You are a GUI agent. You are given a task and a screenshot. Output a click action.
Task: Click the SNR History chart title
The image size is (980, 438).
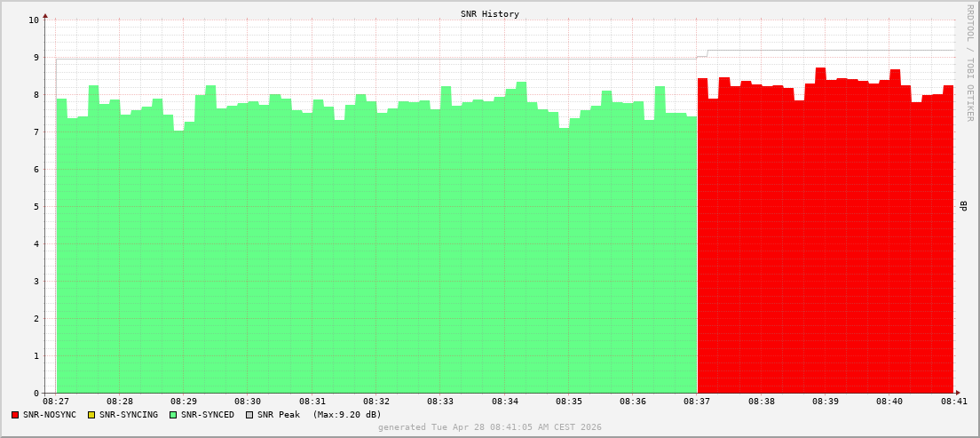tap(490, 13)
